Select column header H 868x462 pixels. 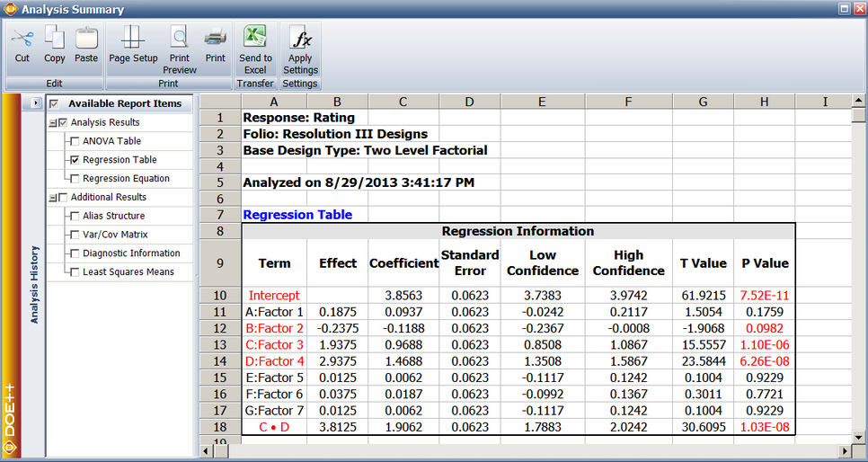point(764,102)
